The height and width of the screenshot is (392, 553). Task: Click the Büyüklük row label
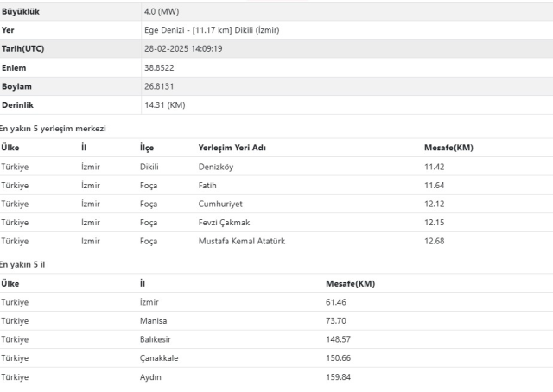(x=21, y=11)
